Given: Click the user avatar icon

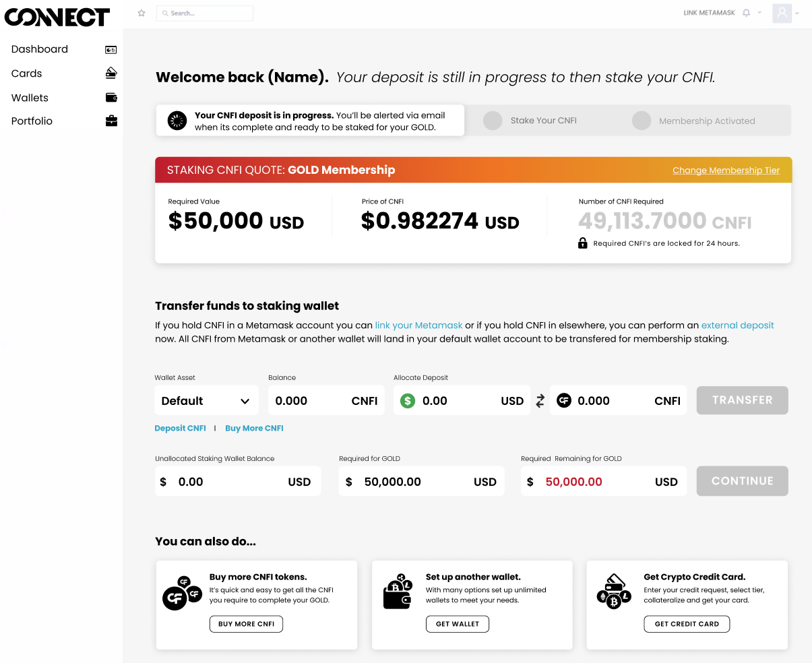Looking at the screenshot, I should click(782, 13).
